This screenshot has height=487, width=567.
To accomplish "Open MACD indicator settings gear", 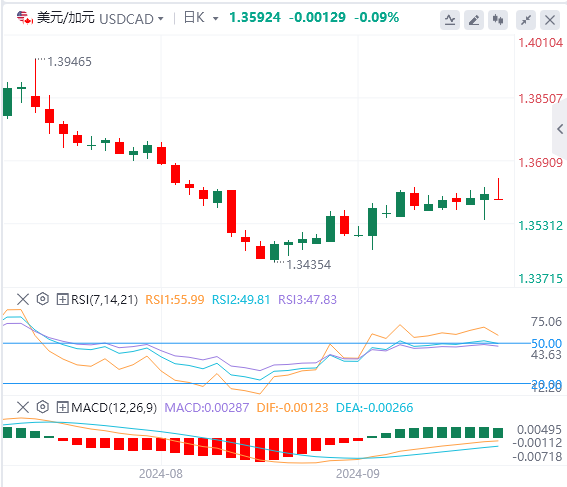I will pyautogui.click(x=43, y=407).
